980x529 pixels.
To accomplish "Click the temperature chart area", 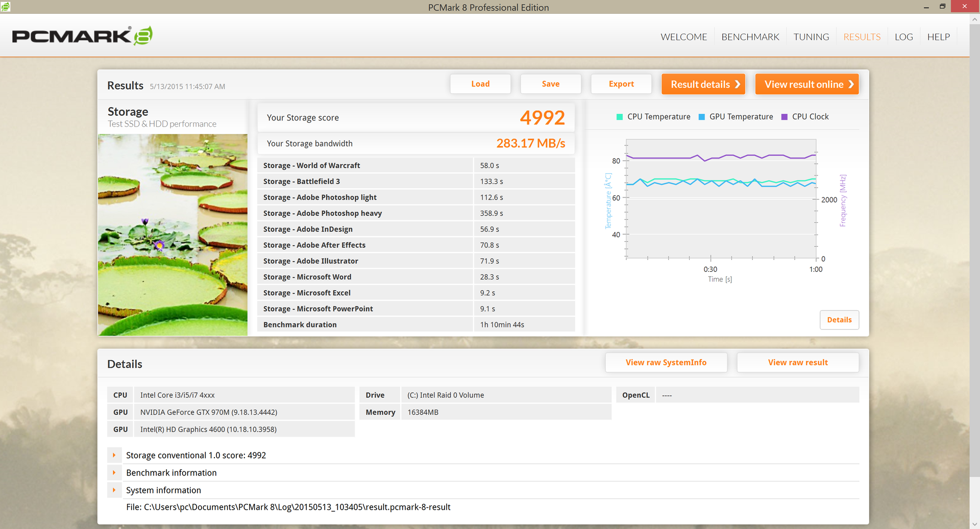I will [721, 199].
